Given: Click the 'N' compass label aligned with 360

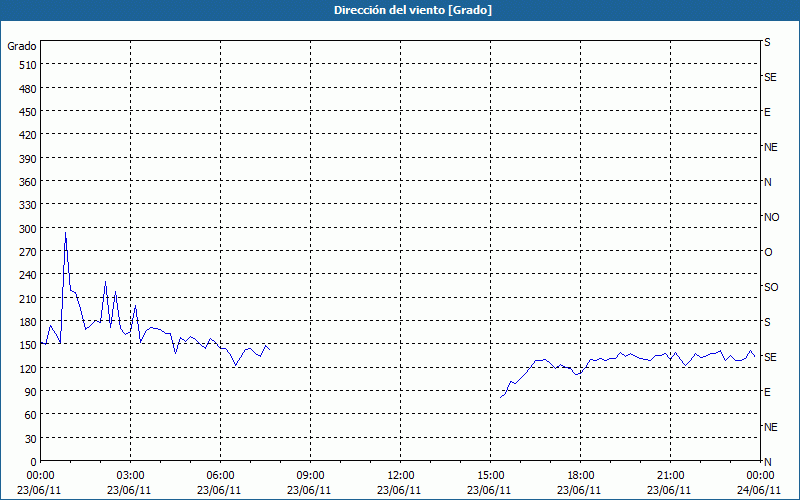Looking at the screenshot, I should [767, 182].
